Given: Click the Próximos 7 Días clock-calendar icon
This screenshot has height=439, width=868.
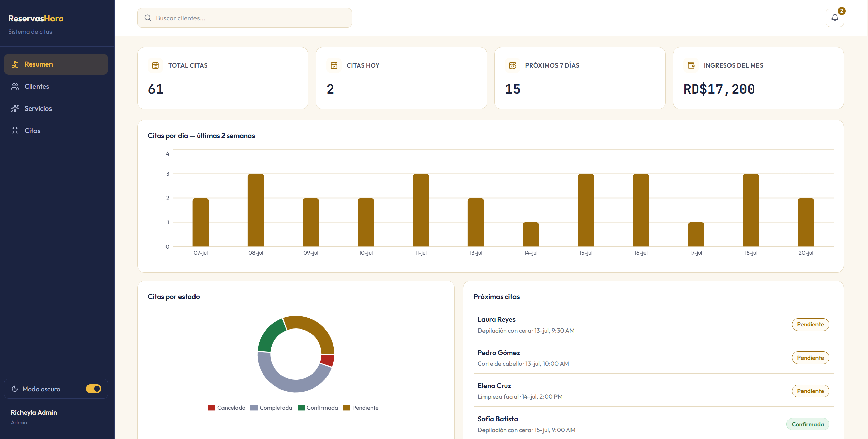Looking at the screenshot, I should [512, 65].
